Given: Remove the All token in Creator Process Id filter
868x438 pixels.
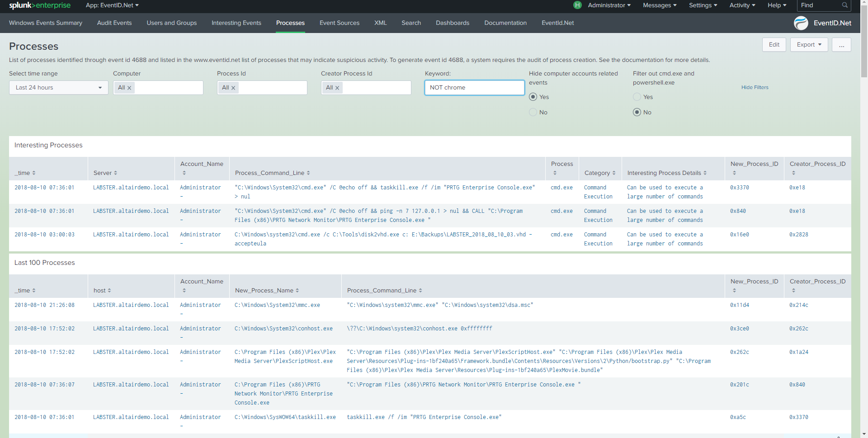Looking at the screenshot, I should (x=337, y=88).
